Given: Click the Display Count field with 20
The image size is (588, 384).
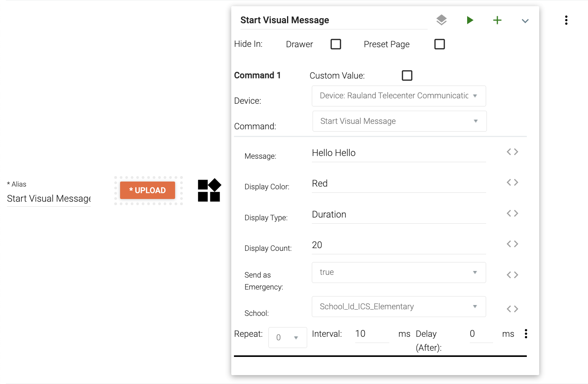Looking at the screenshot, I should pyautogui.click(x=399, y=245).
